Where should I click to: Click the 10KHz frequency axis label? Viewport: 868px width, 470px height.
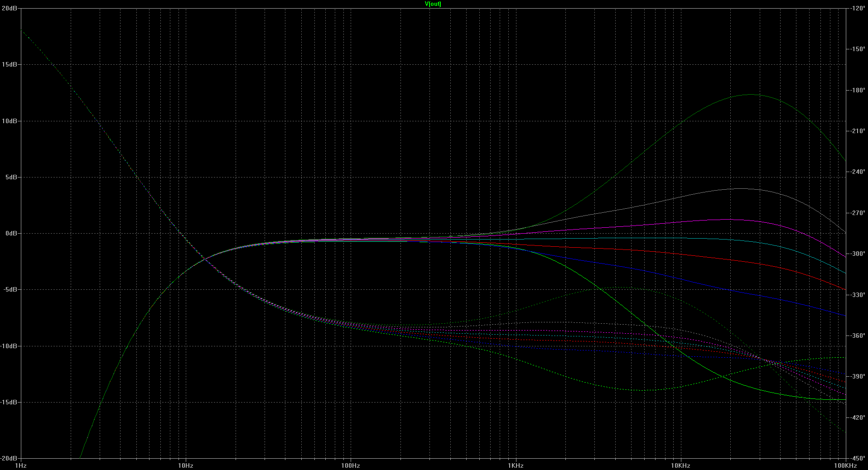pos(680,465)
